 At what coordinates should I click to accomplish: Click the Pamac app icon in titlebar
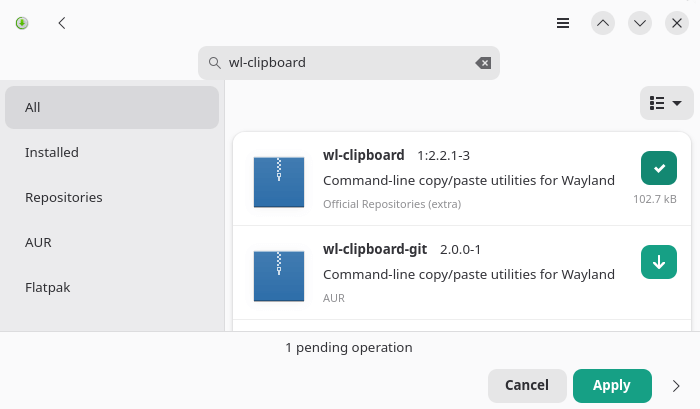pos(22,23)
